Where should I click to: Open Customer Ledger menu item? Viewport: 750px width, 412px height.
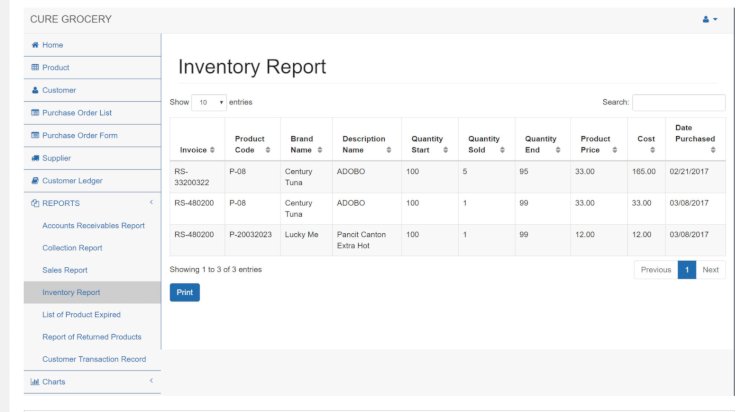click(92, 180)
